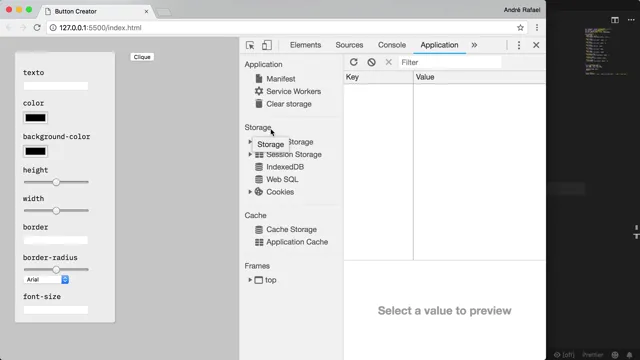
Task: Close the DevTools panel
Action: point(536,45)
